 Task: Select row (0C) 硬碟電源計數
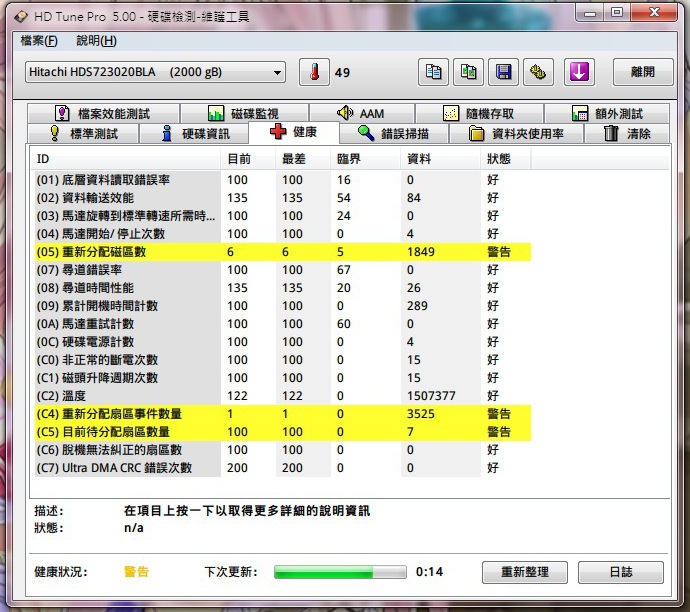coord(283,342)
